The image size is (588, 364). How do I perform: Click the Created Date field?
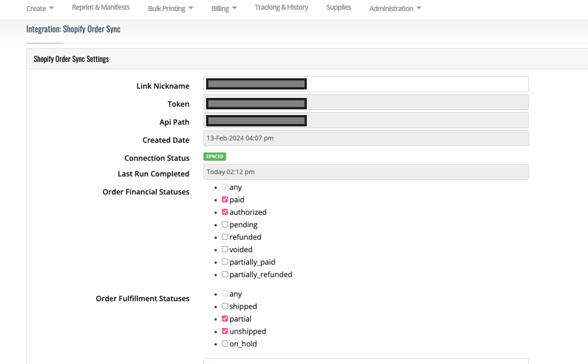point(366,138)
